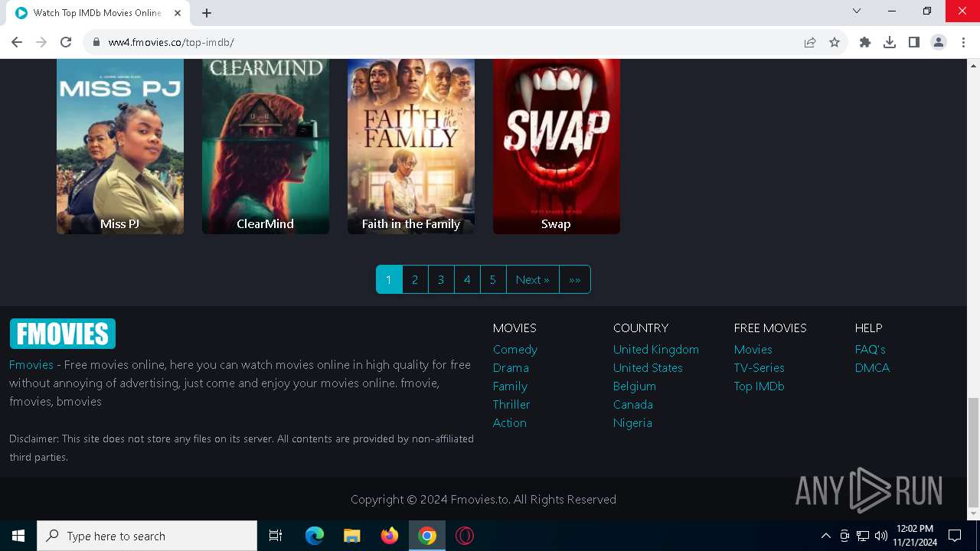
Task: Reload the page with the refresh icon
Action: pos(66,42)
